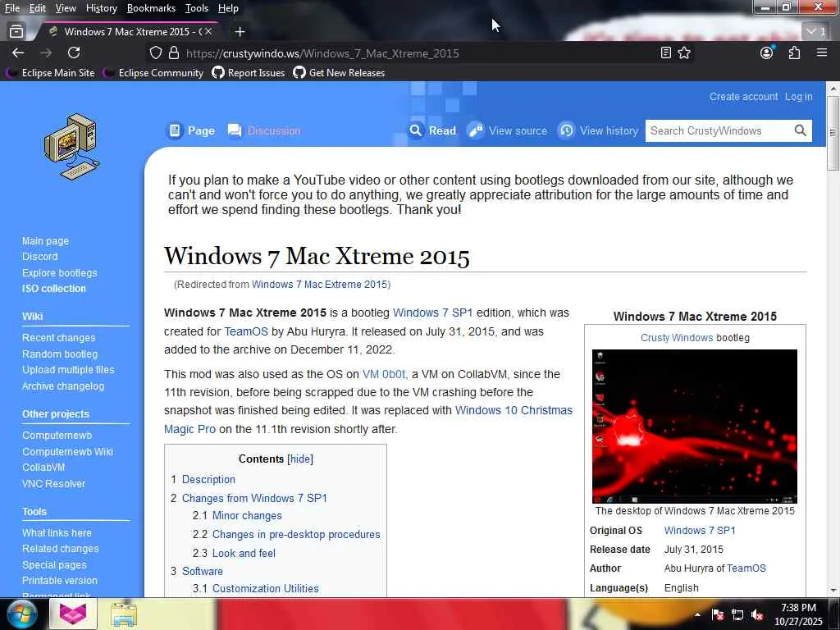
Task: Jump to Customization Utilities section
Action: 265,588
